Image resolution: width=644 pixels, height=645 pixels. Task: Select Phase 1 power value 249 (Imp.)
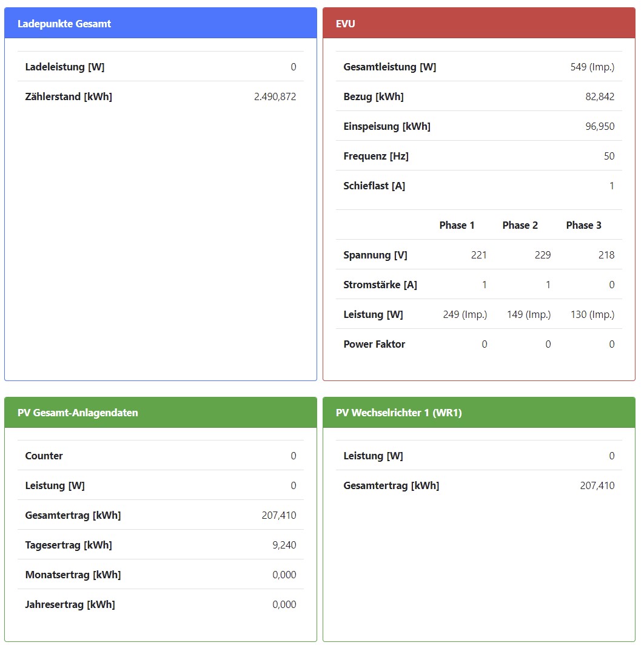465,314
